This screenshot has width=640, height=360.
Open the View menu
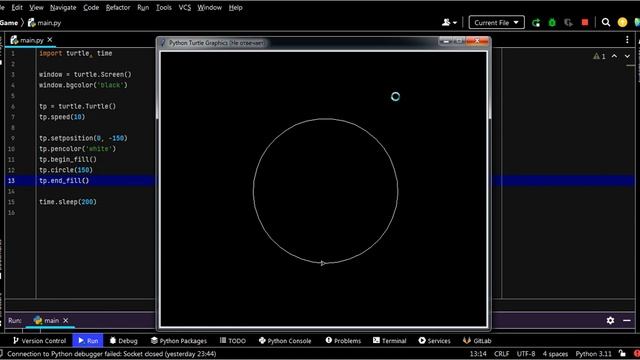[x=36, y=7]
